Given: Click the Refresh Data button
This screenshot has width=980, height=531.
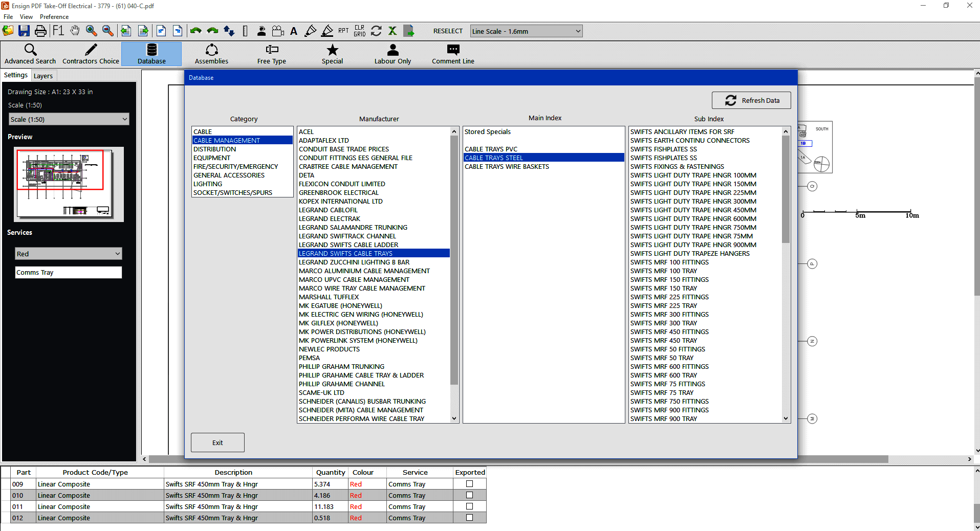Looking at the screenshot, I should tap(751, 100).
